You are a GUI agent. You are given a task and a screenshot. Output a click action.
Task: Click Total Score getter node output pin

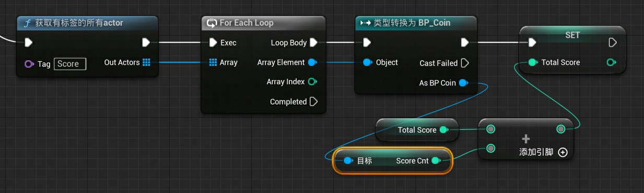pyautogui.click(x=444, y=130)
